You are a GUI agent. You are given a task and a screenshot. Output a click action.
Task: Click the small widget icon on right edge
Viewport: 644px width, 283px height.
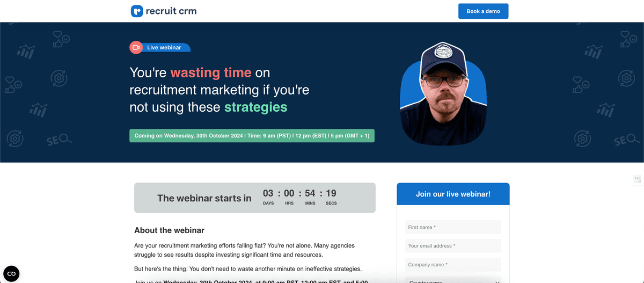coord(638,179)
